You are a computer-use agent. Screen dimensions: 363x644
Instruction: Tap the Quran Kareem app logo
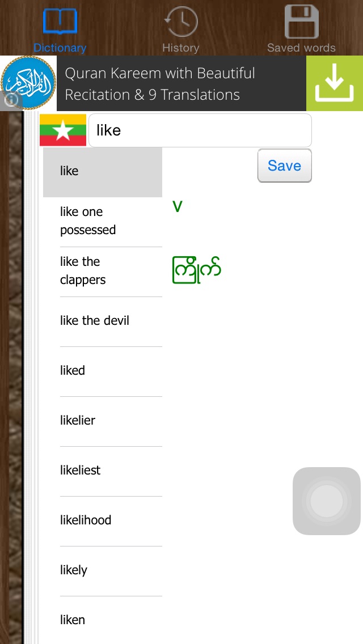28,83
